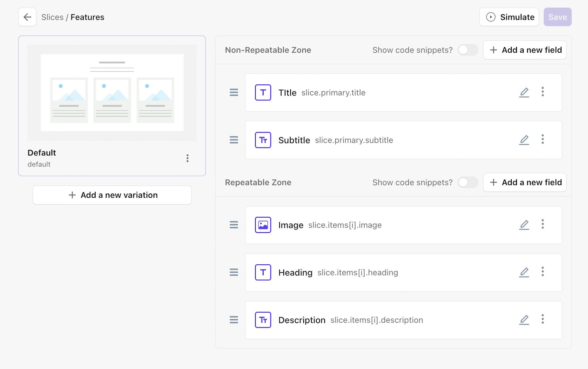Image resolution: width=588 pixels, height=369 pixels.
Task: Click the Image field type icon
Action: coord(263,225)
